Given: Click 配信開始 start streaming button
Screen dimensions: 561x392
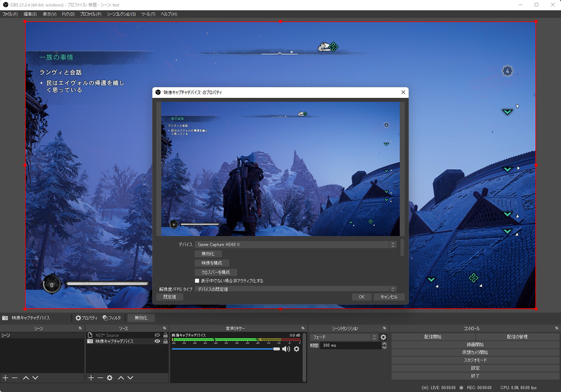Looking at the screenshot, I should point(433,337).
